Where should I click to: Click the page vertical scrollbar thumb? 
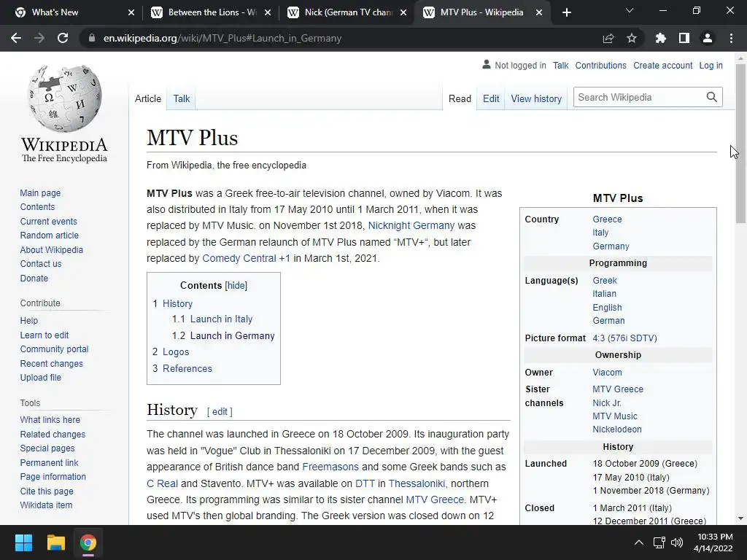click(740, 143)
